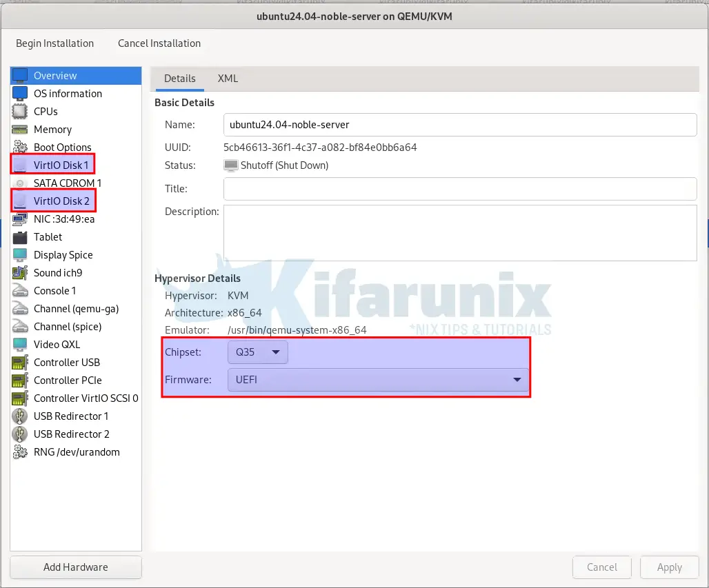Select the Memory module icon
Screen dimensions: 709x588
point(20,130)
